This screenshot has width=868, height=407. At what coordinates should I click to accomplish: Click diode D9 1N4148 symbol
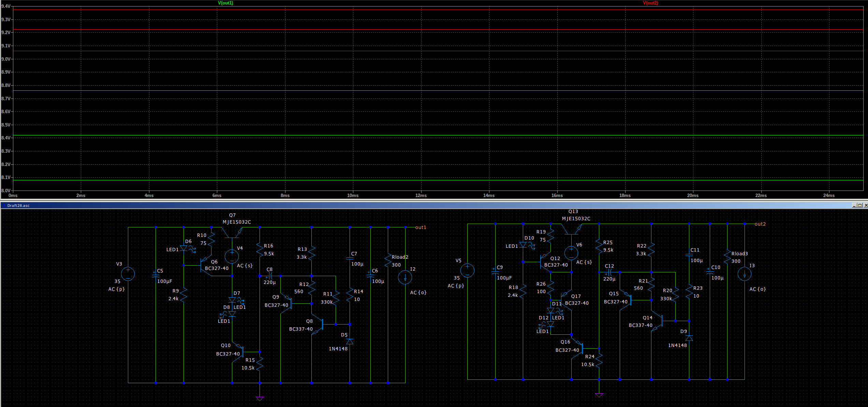point(689,338)
